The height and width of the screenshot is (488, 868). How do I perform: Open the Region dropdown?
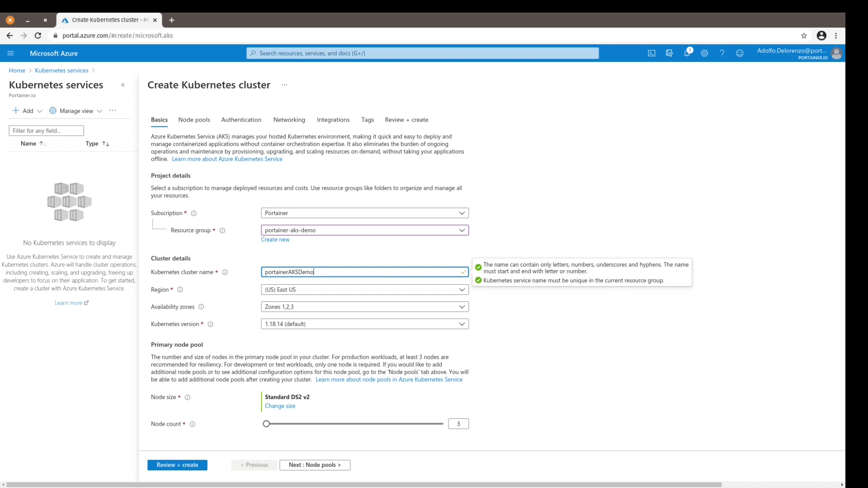coord(364,290)
